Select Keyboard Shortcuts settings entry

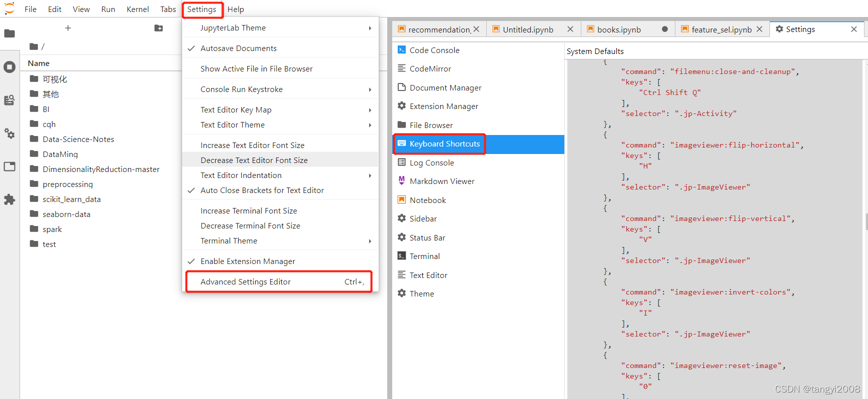pyautogui.click(x=478, y=144)
